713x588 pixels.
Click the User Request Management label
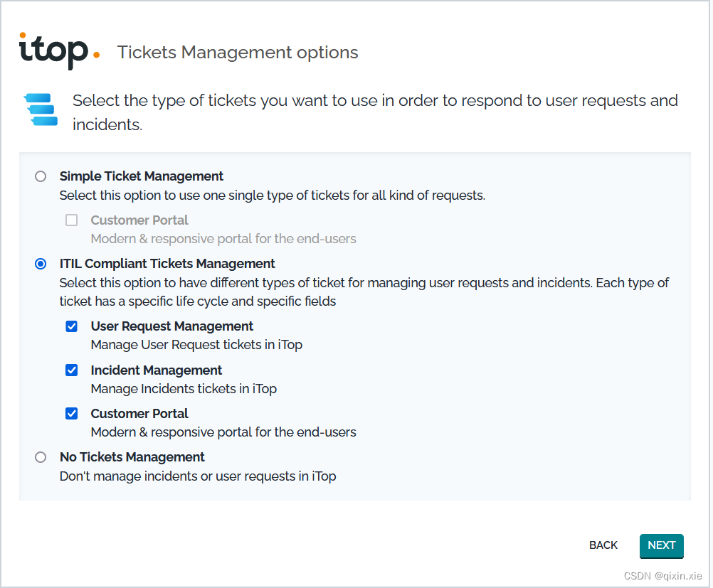[172, 326]
